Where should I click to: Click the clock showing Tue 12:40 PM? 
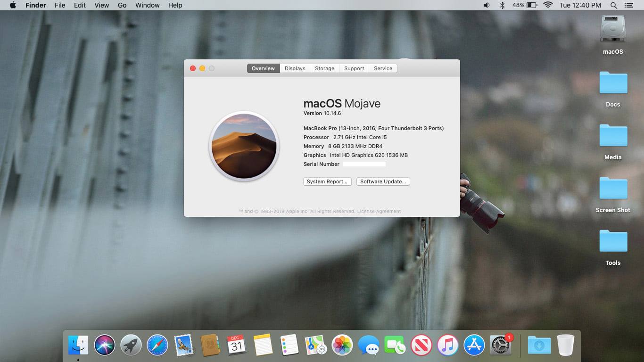(x=580, y=5)
